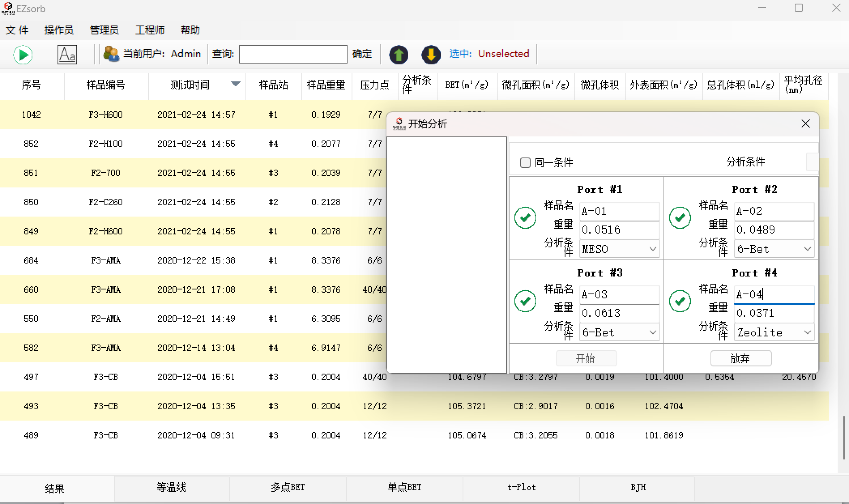
Task: Toggle Port #4 green checkmark icon
Action: click(680, 301)
